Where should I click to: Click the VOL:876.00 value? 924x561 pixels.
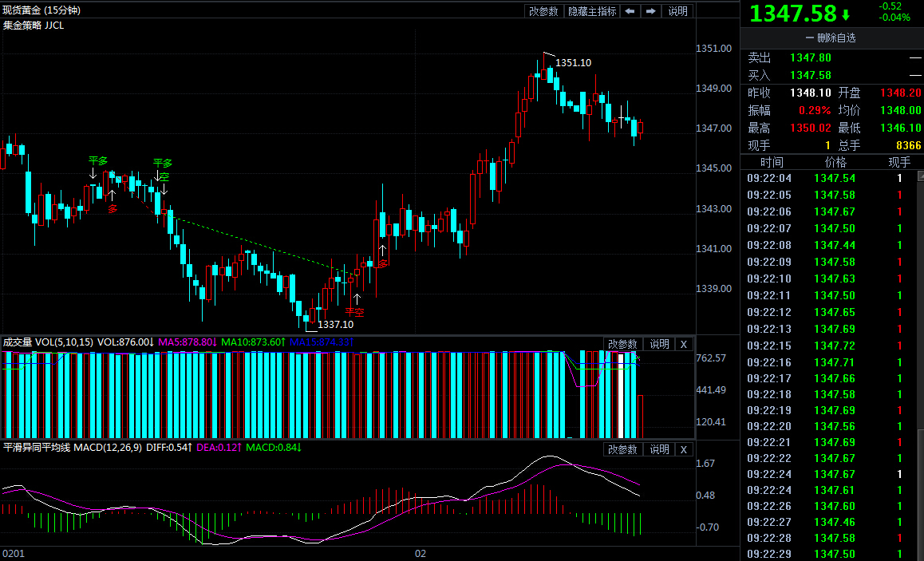[125, 342]
